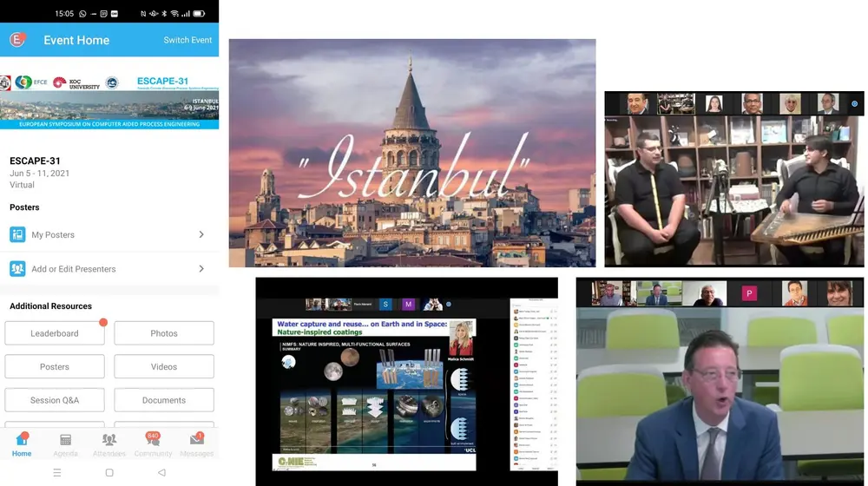Open Android recent apps menu icon
The height and width of the screenshot is (486, 868).
(x=57, y=473)
